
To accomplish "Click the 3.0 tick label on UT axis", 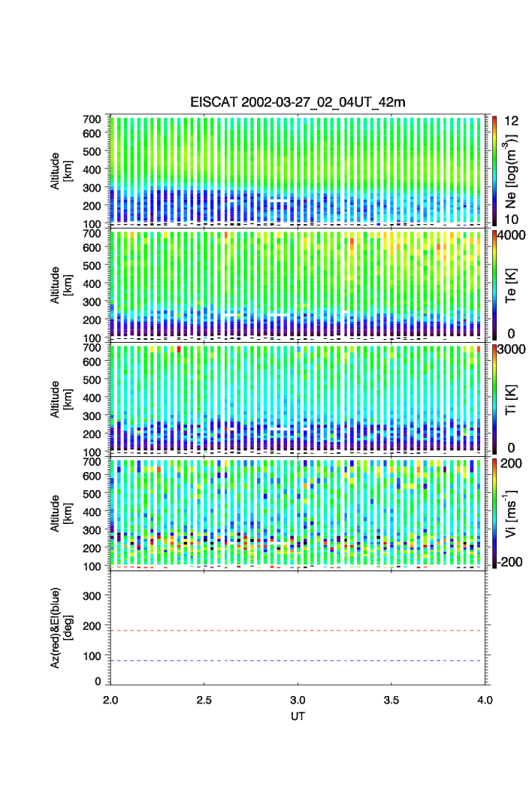I will pos(298,700).
